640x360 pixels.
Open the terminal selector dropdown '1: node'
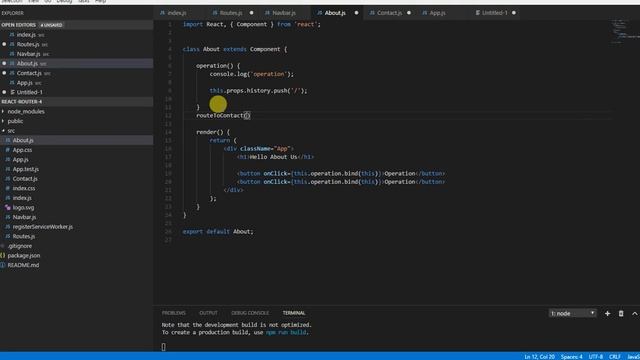coord(572,313)
